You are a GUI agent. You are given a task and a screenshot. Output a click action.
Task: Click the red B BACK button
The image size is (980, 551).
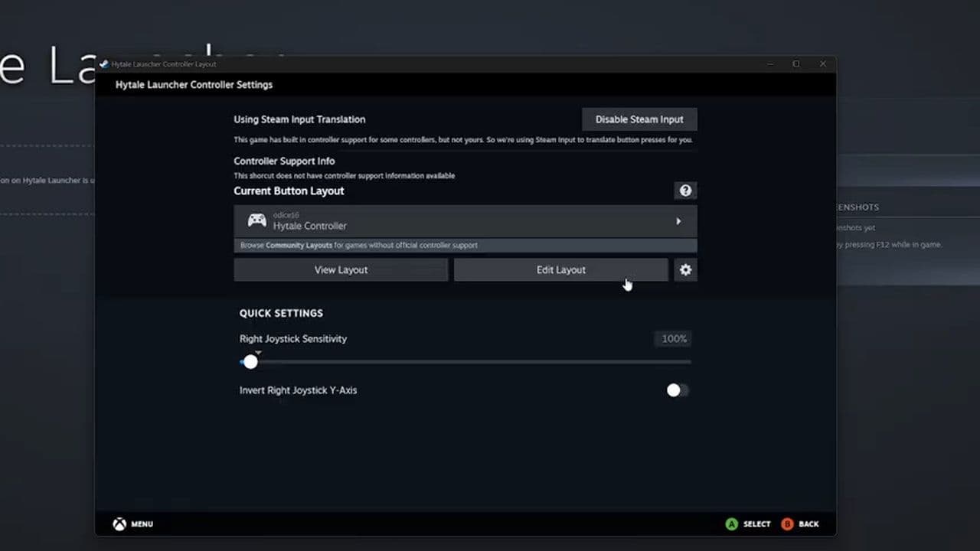tap(787, 524)
